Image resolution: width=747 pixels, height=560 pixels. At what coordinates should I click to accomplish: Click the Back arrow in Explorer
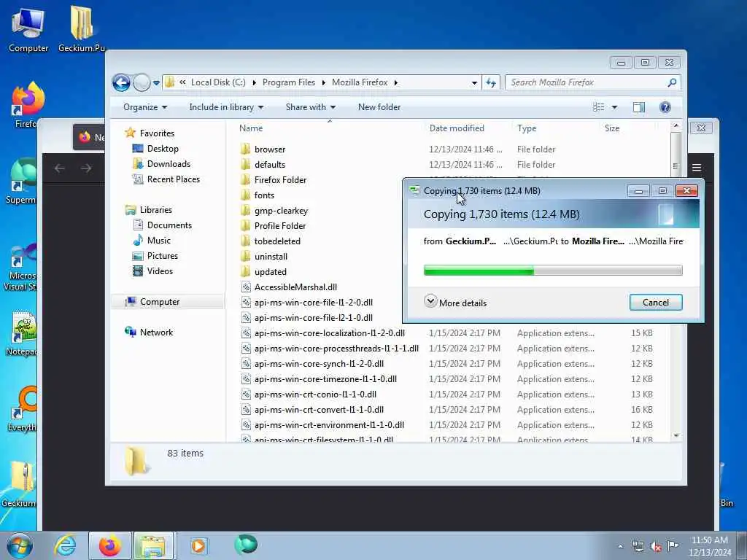122,83
